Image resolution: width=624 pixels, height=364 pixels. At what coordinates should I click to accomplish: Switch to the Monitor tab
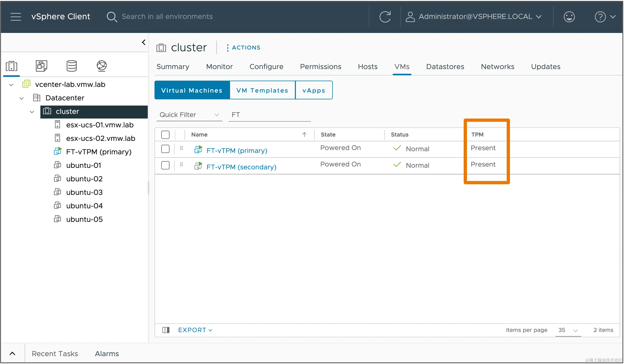pos(219,66)
